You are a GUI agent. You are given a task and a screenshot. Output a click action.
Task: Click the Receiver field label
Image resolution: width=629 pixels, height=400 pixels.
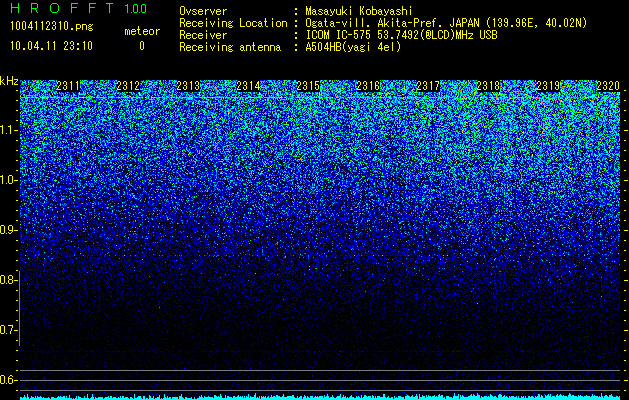[203, 35]
